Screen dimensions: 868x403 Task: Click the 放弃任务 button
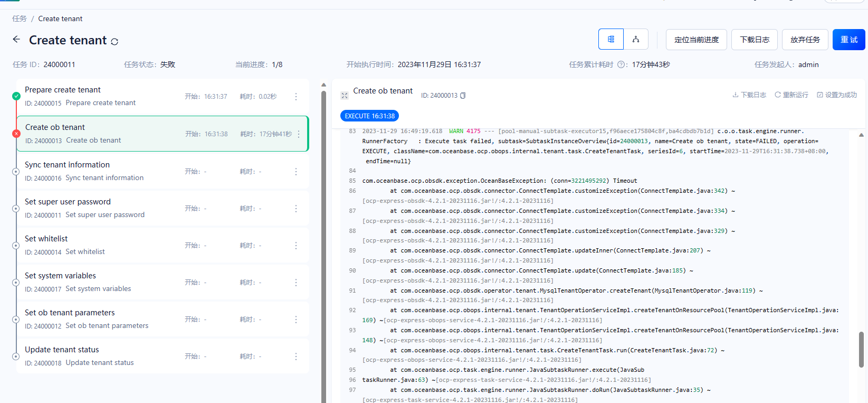805,40
